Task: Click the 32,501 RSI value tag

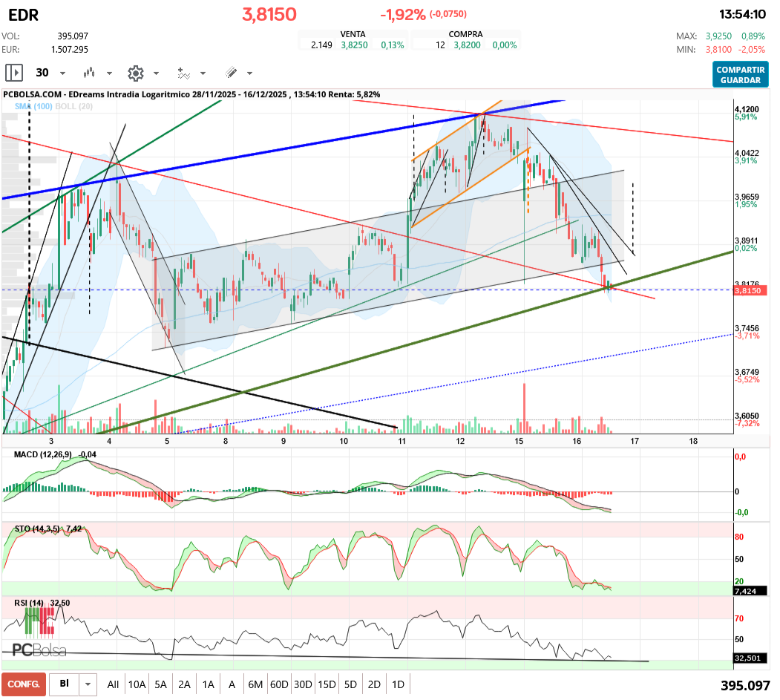Action: click(x=750, y=658)
